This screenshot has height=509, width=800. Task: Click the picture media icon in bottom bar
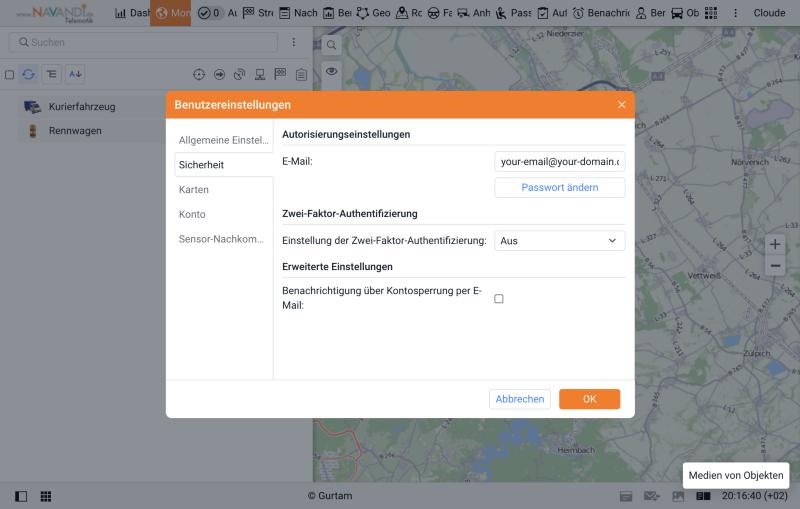678,496
